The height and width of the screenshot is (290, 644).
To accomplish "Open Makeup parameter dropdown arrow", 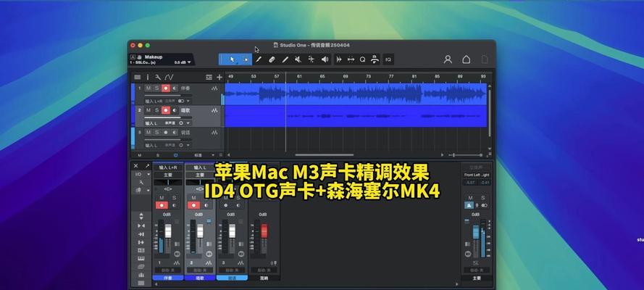I will point(189,62).
